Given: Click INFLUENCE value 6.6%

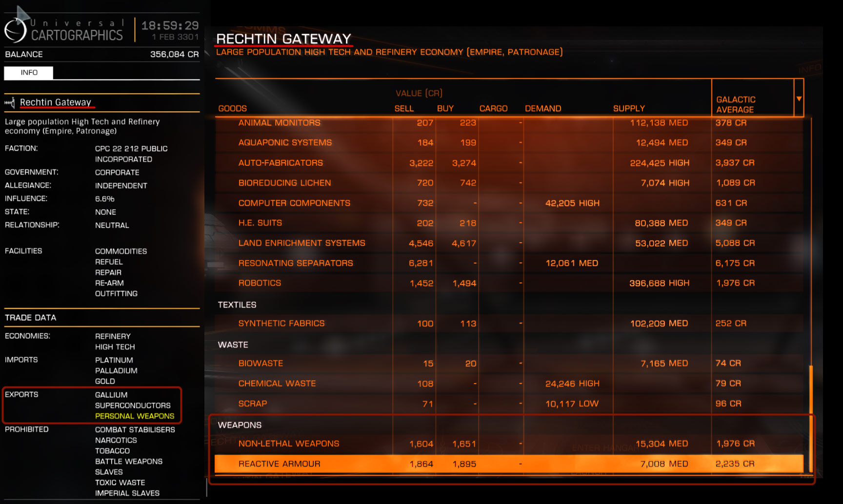Looking at the screenshot, I should coord(104,199).
